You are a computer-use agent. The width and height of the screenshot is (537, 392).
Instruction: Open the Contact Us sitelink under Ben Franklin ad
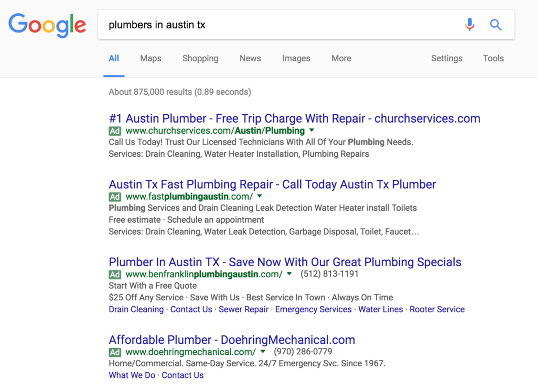pos(191,310)
